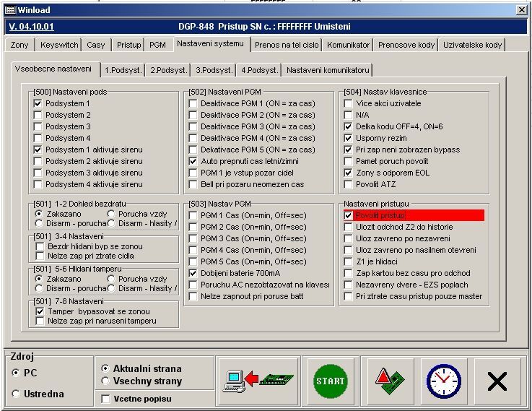Click the black X cancel icon
Screen dimensions: 532x411
497,380
